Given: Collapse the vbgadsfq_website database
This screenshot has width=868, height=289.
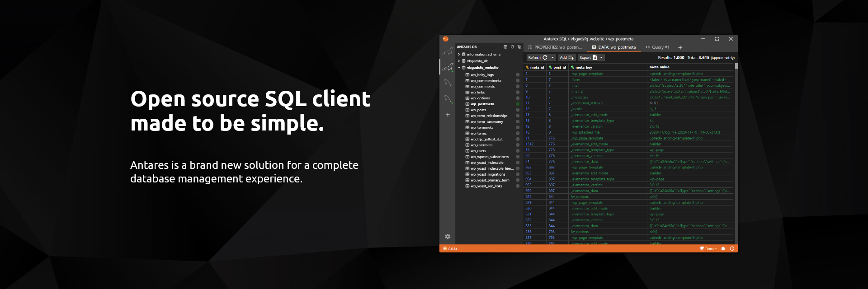Looking at the screenshot, I should point(459,68).
